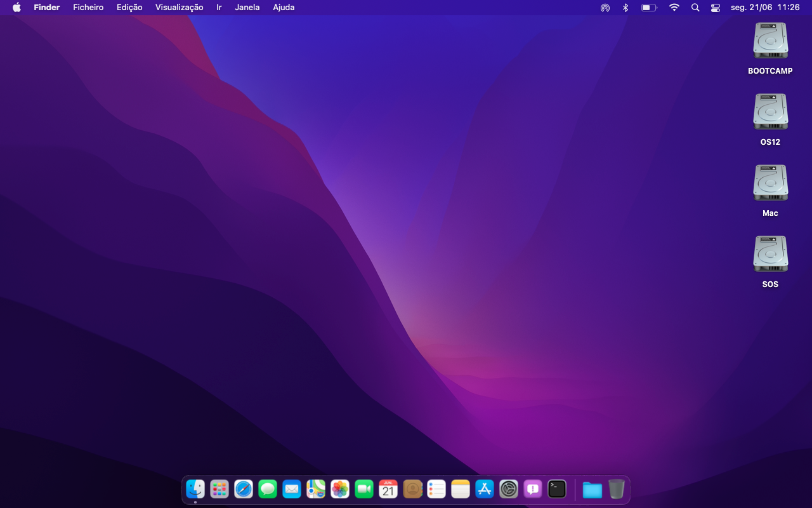Open System Preferences in the Dock
The width and height of the screenshot is (812, 508).
pyautogui.click(x=509, y=489)
